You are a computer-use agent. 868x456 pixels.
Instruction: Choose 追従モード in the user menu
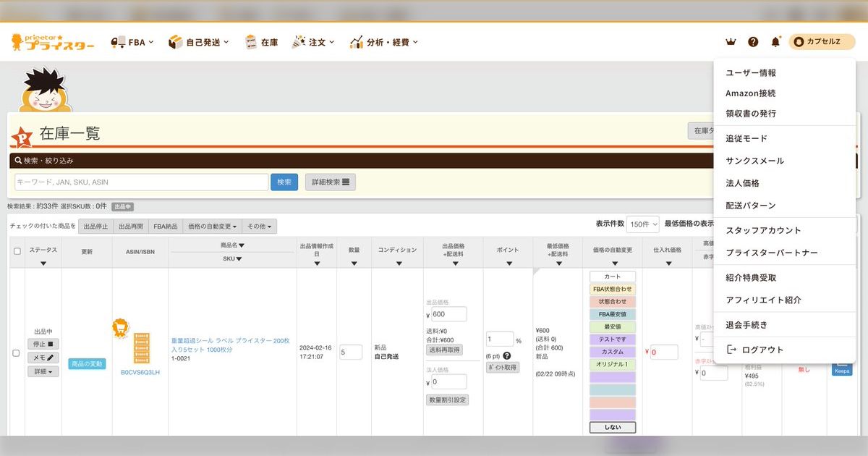(x=746, y=138)
